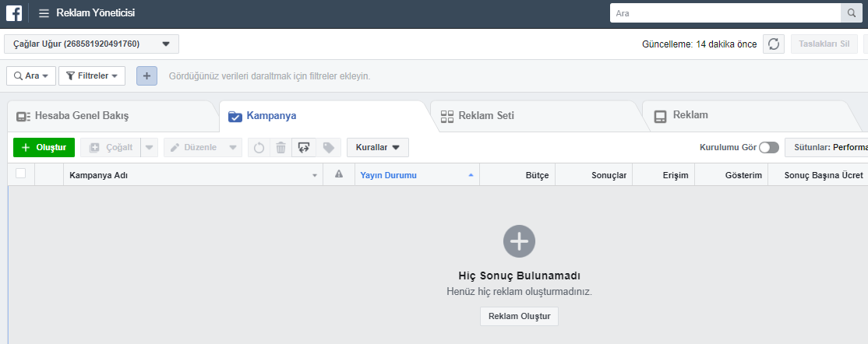Click the refresh icon beside Güncelleme
Viewport: 868px width, 344px height.
pyautogui.click(x=774, y=44)
